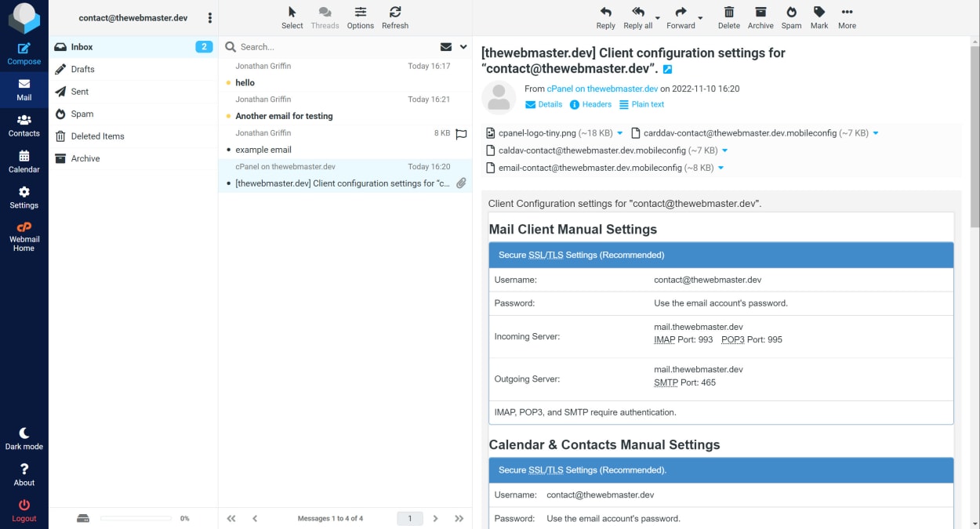Expand search options chevron
The image size is (980, 529).
coord(463,47)
